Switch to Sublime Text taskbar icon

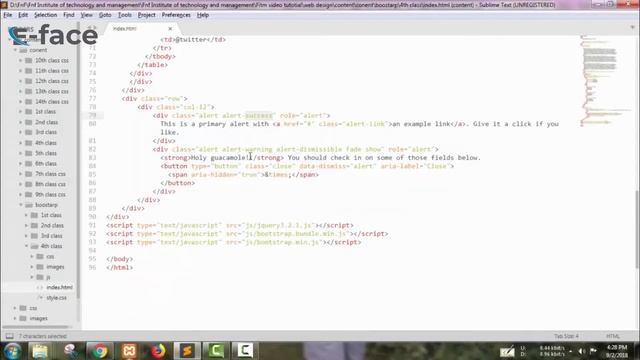click(187, 351)
